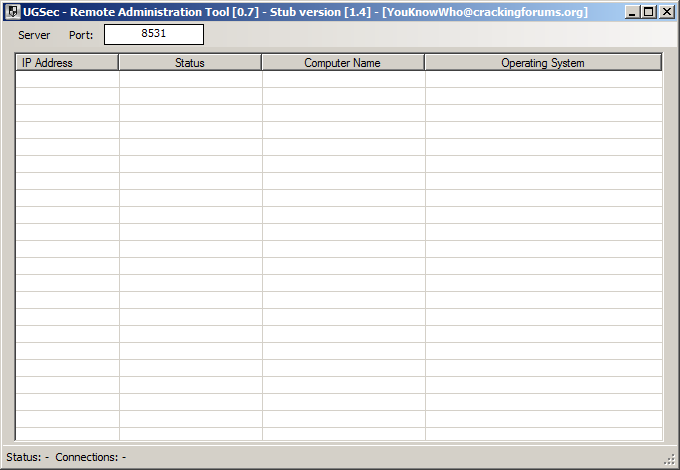
Task: Click first empty cell under Operating System
Action: [x=542, y=79]
